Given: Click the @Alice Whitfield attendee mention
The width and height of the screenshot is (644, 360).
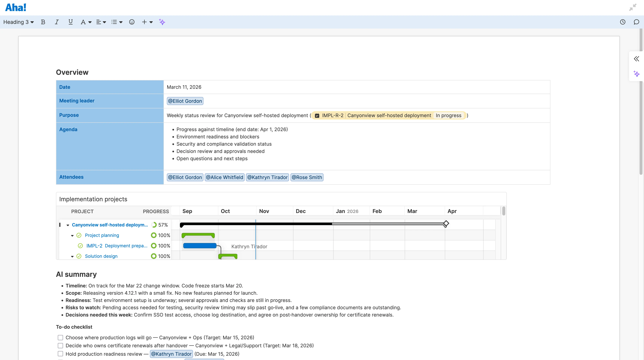Looking at the screenshot, I should tap(224, 177).
